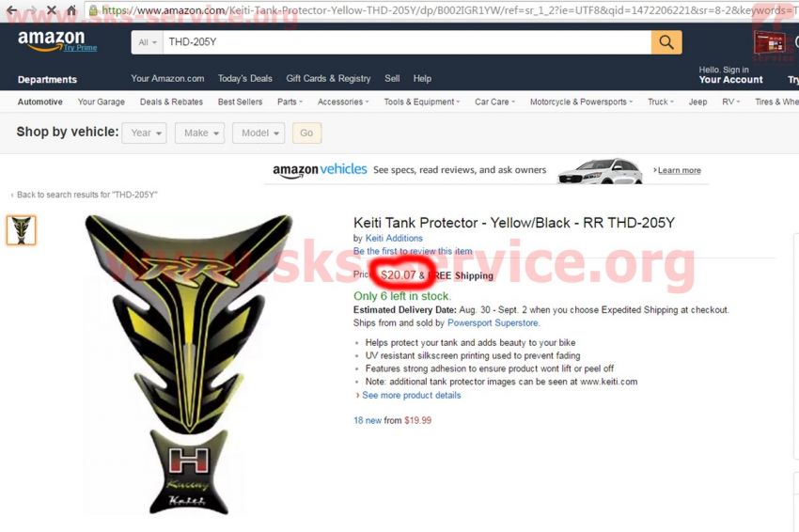Viewport: 799px width, 532px height.
Task: Expand the Model vehicle dropdown
Action: click(258, 133)
